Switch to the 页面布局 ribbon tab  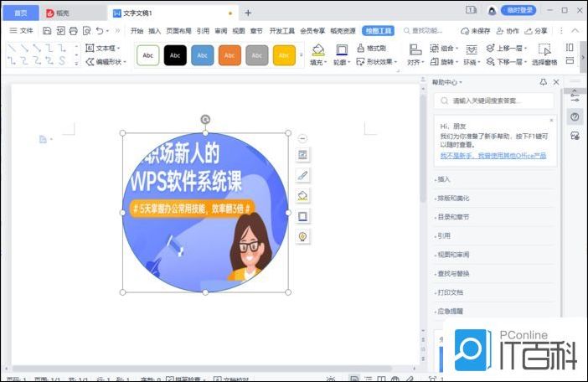pyautogui.click(x=178, y=30)
